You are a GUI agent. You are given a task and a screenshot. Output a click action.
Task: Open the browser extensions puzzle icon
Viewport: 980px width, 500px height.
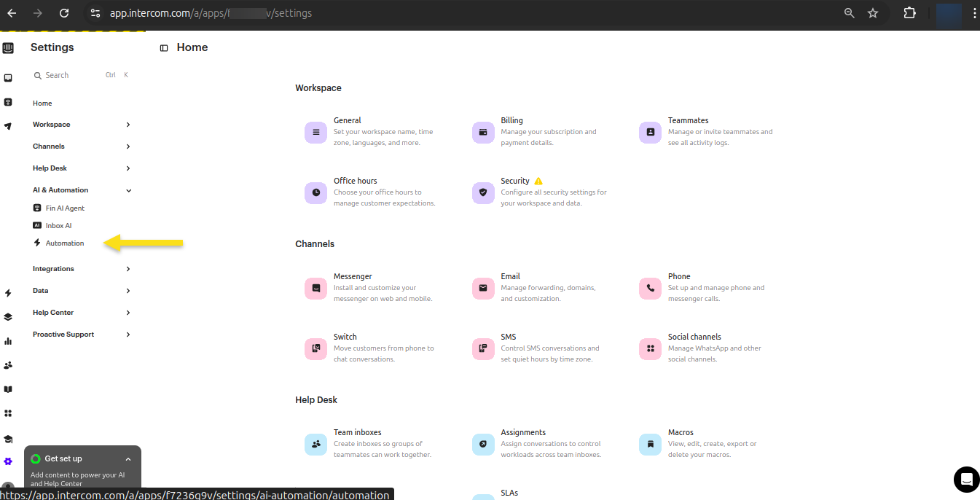[x=910, y=13]
